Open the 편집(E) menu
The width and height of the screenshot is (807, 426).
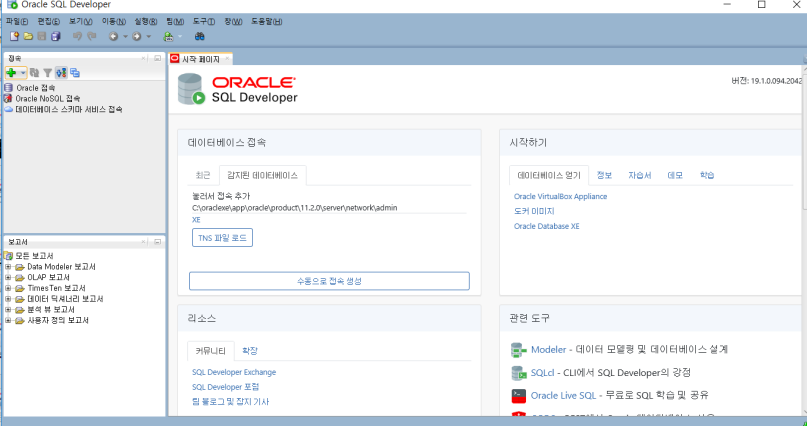(48, 22)
